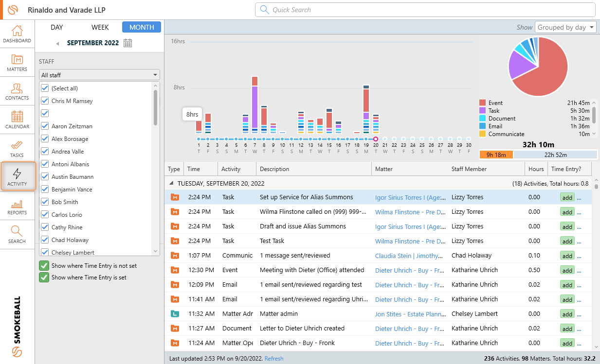Go to Matters in the sidebar
This screenshot has width=600, height=364.
pyautogui.click(x=17, y=62)
